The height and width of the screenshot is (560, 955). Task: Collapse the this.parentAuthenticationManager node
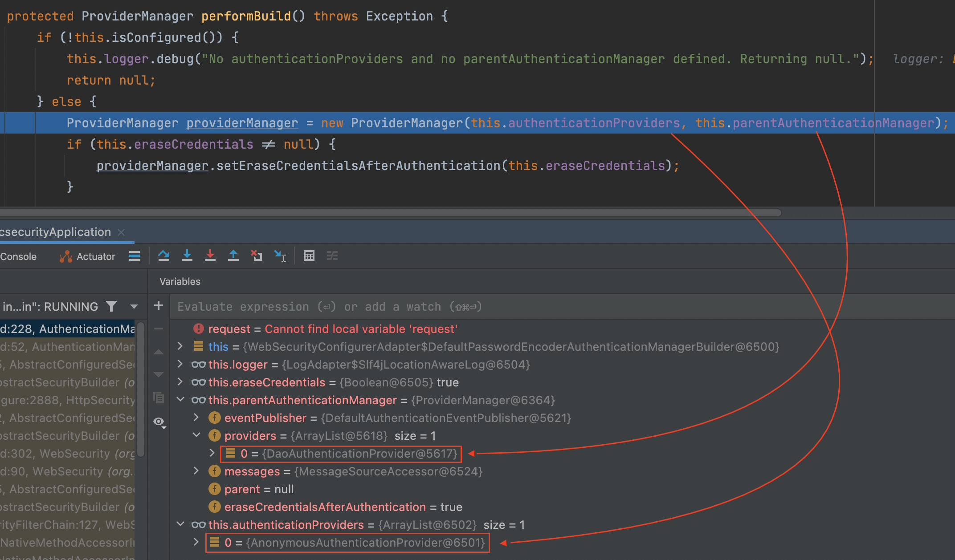[x=180, y=400]
